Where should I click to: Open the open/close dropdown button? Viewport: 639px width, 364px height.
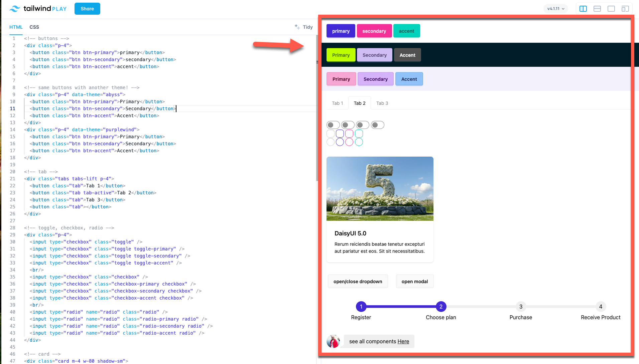358,282
